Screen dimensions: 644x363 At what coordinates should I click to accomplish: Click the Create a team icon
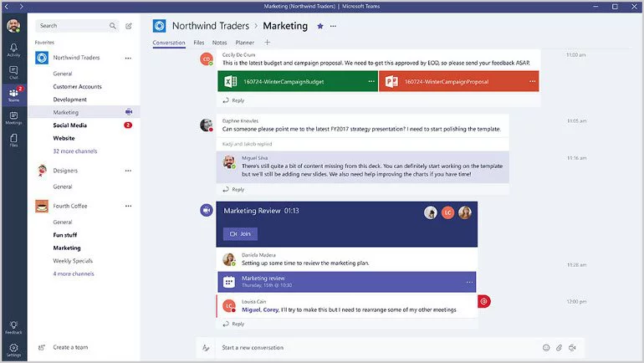tap(42, 347)
